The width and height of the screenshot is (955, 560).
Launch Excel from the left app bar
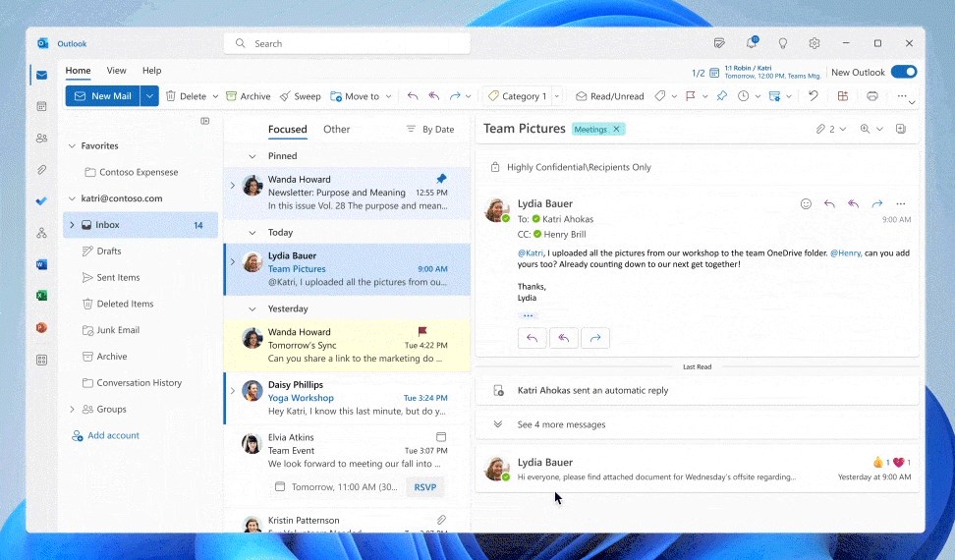point(41,296)
